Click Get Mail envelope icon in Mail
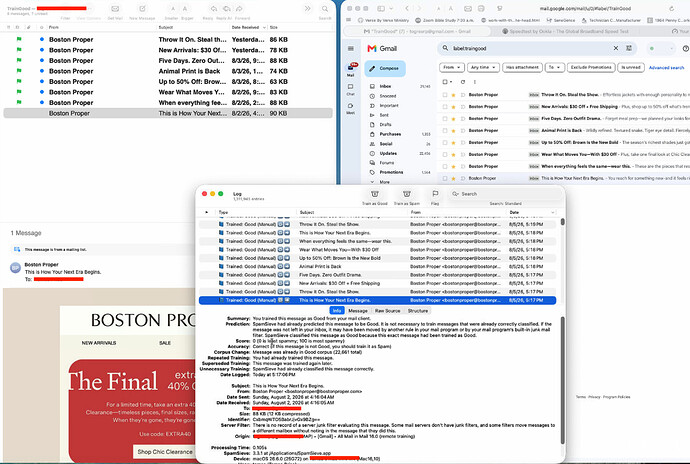The image size is (690, 464). tap(115, 9)
